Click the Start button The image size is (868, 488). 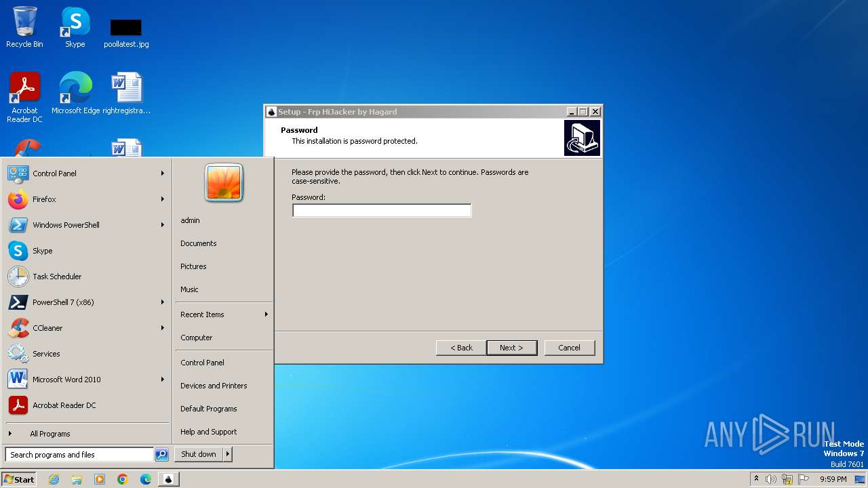coord(19,479)
